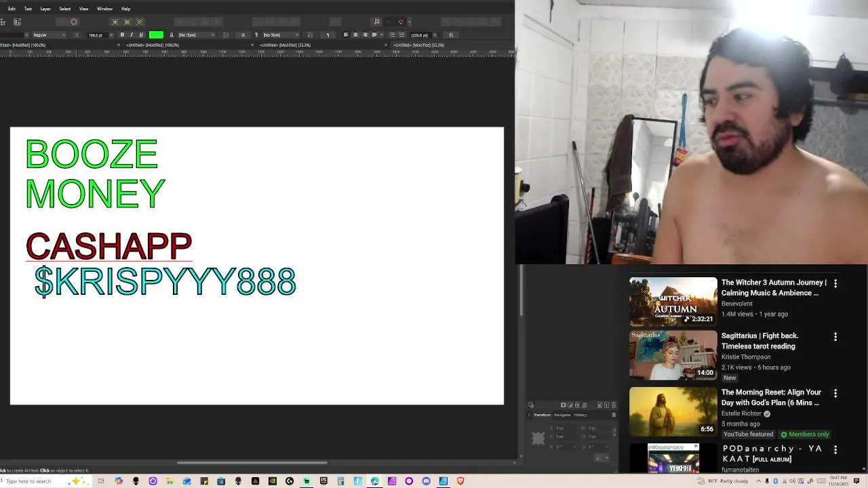This screenshot has height=488, width=868.
Task: Toggle italic text formatting
Action: coord(132,35)
